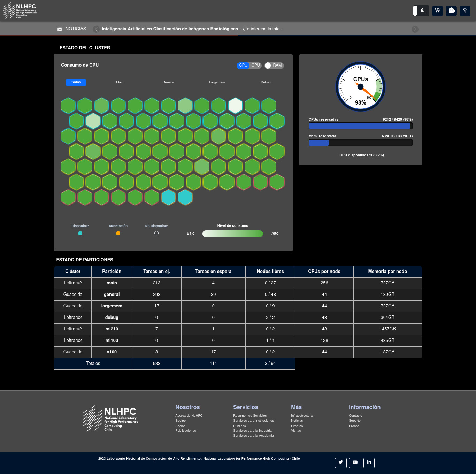The height and width of the screenshot is (474, 476).
Task: Open the Acerca de NLHPC link
Action: click(x=189, y=416)
